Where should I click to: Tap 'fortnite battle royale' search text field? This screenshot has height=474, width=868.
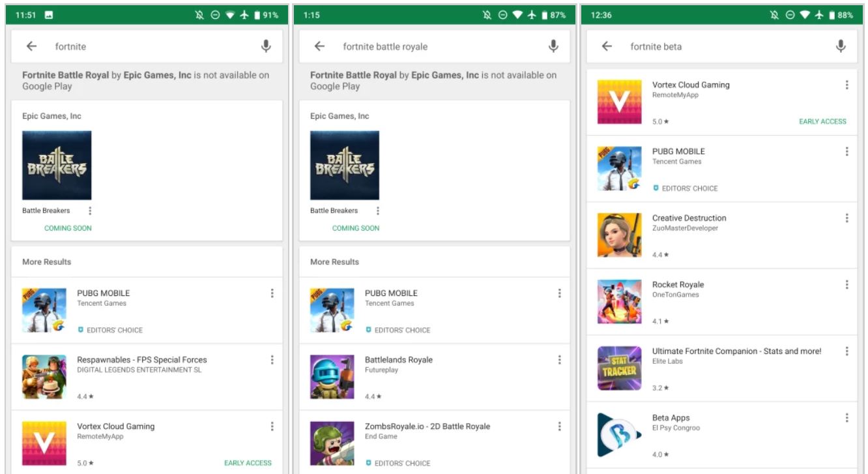pos(430,46)
